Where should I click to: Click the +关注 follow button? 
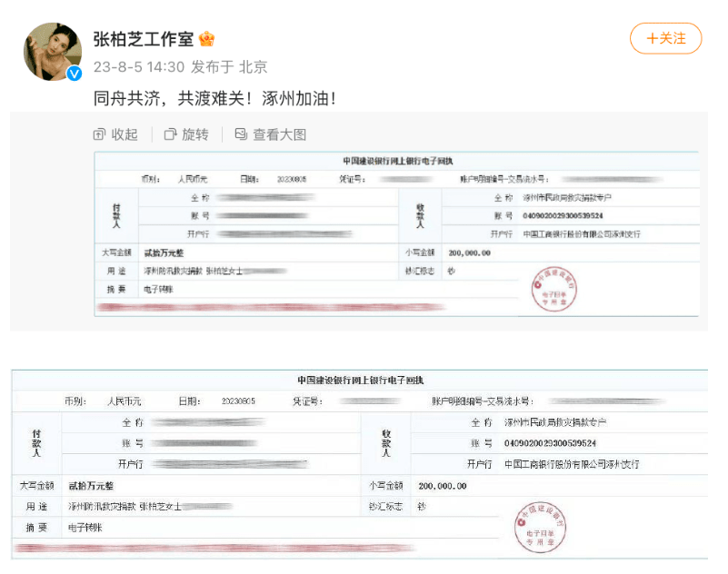point(666,38)
